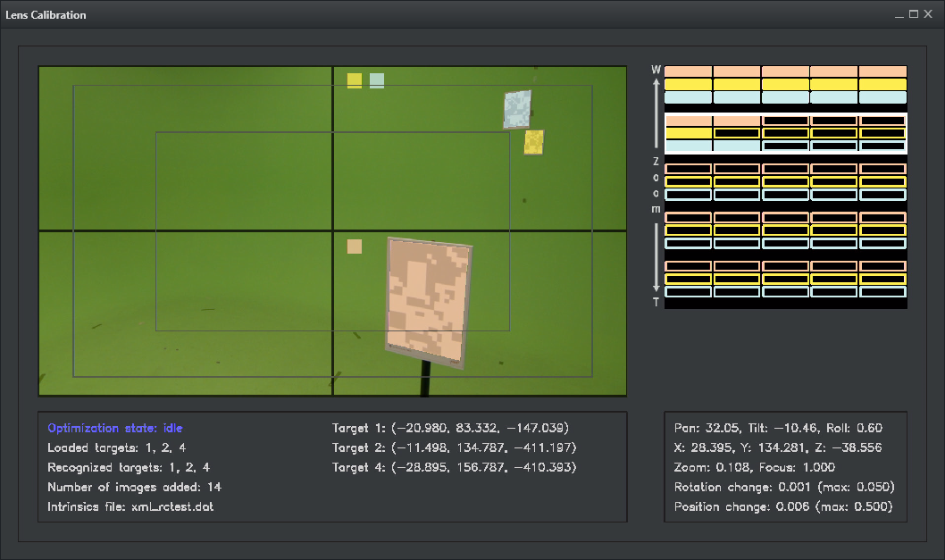Image resolution: width=945 pixels, height=560 pixels.
Task: Click the small light-blue square marker above the frame
Action: click(377, 80)
